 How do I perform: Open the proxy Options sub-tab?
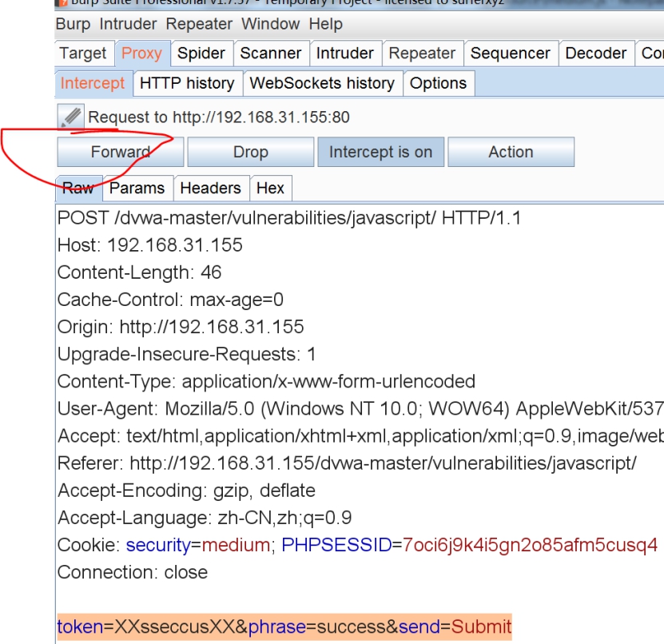coord(439,83)
